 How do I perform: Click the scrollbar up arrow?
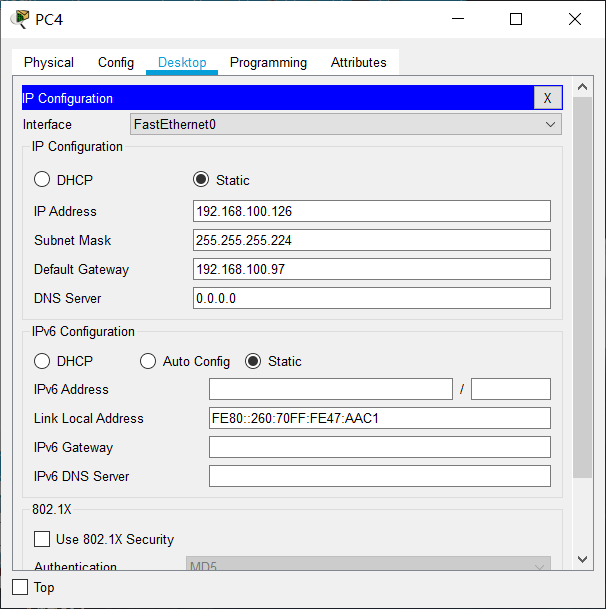click(x=582, y=87)
